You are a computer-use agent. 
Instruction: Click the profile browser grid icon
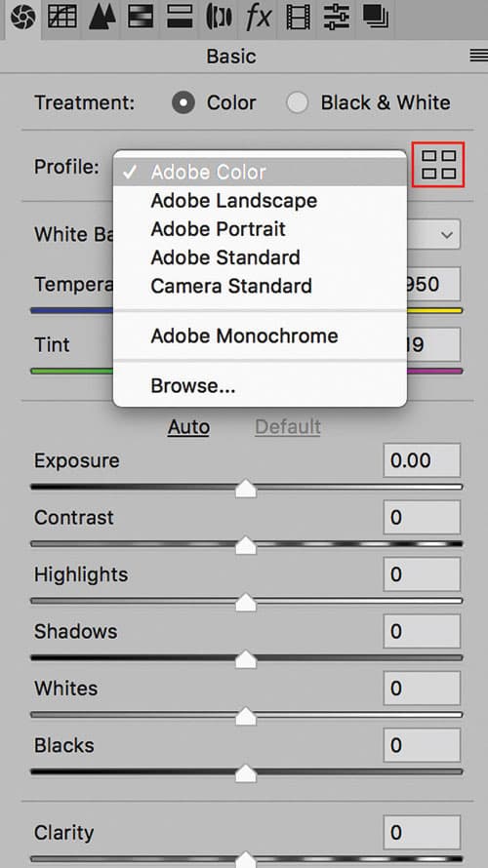[438, 165]
